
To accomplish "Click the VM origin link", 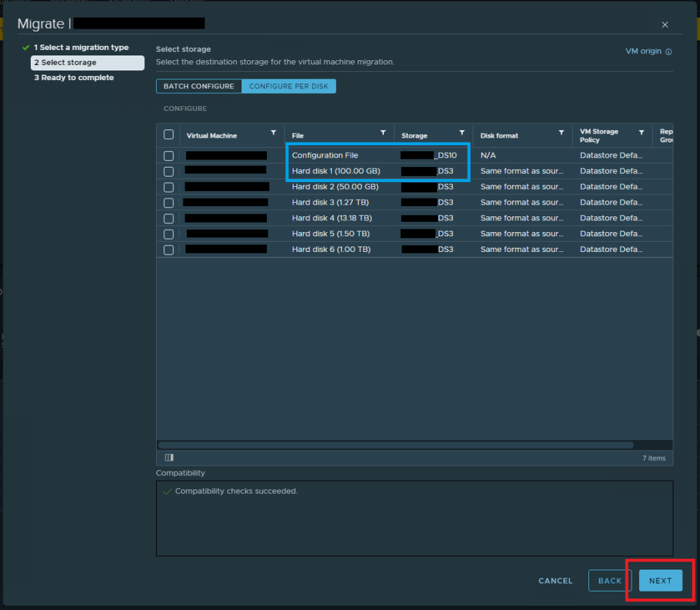I will coord(643,51).
